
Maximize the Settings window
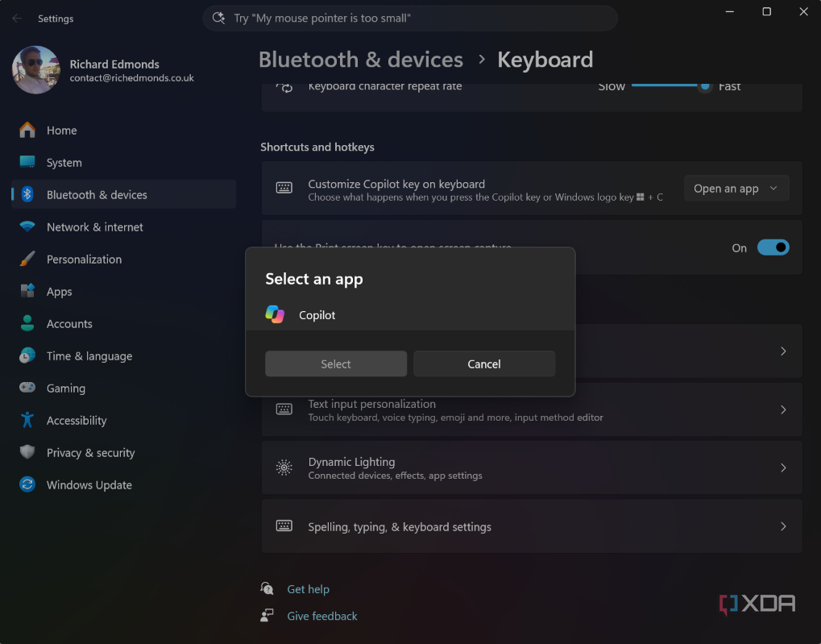766,11
